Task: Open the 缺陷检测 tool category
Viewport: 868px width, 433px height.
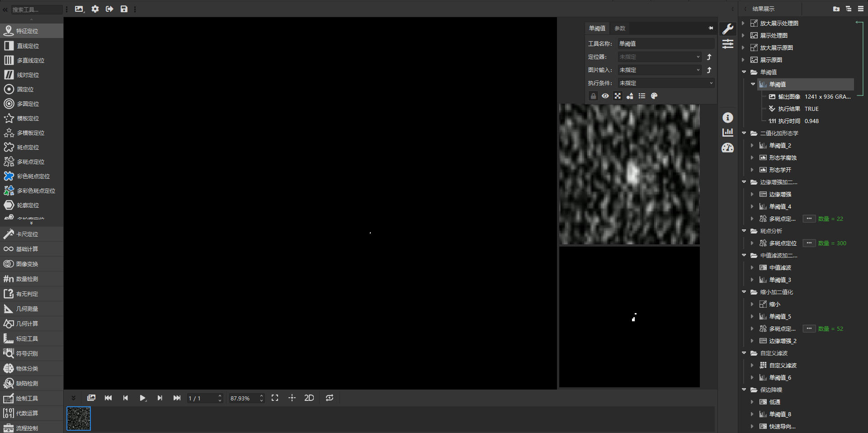Action: [x=27, y=383]
